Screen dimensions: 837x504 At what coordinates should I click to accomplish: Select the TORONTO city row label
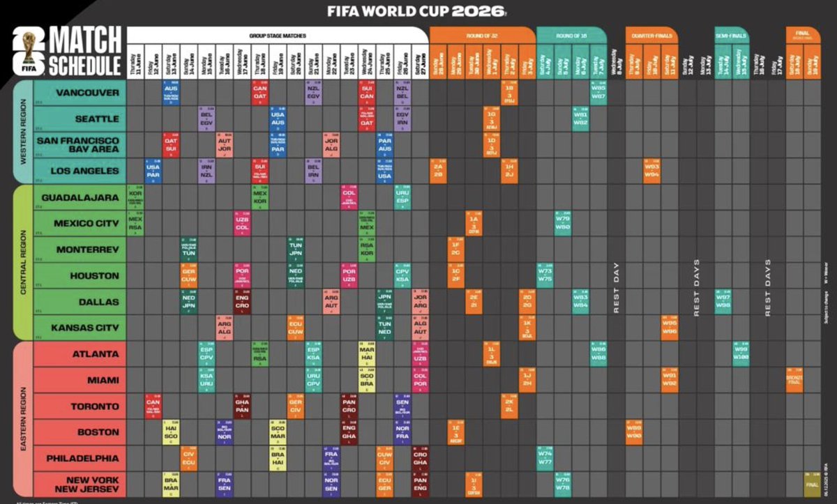click(79, 406)
